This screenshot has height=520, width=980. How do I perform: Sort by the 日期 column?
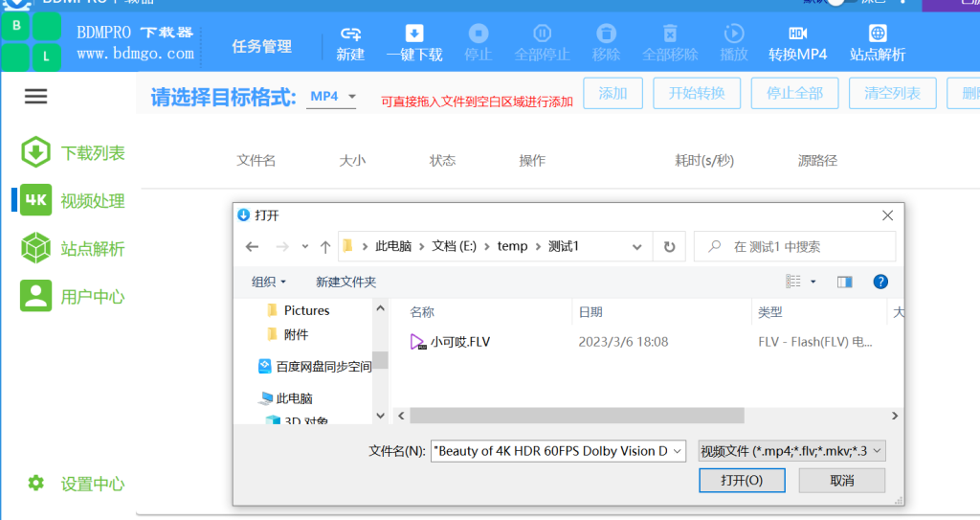point(590,312)
